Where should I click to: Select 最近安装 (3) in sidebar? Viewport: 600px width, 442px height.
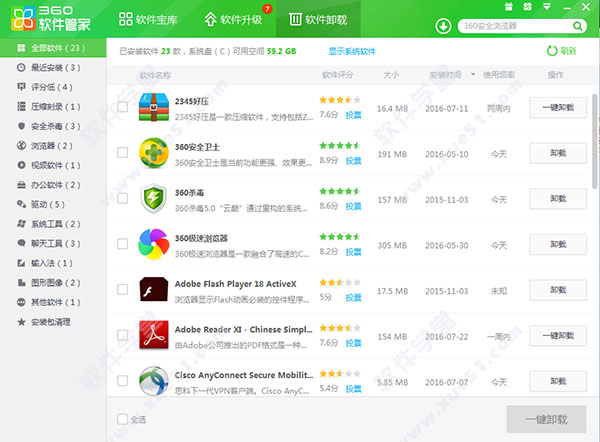click(53, 68)
